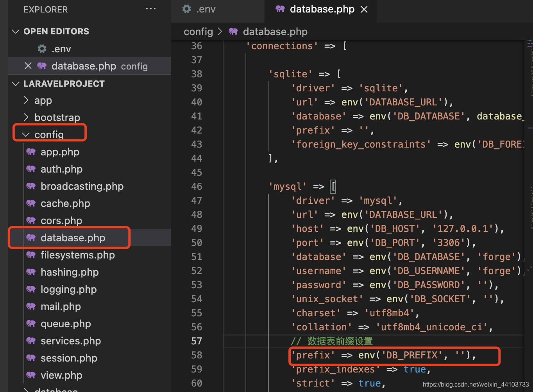Click database.php in the breadcrumb
The height and width of the screenshot is (392, 533).
[x=275, y=32]
